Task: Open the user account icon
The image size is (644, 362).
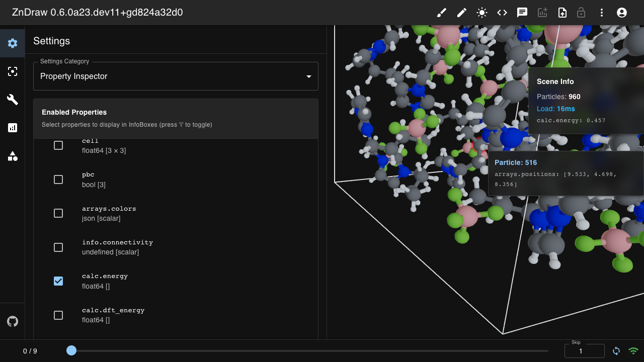Action: click(622, 13)
